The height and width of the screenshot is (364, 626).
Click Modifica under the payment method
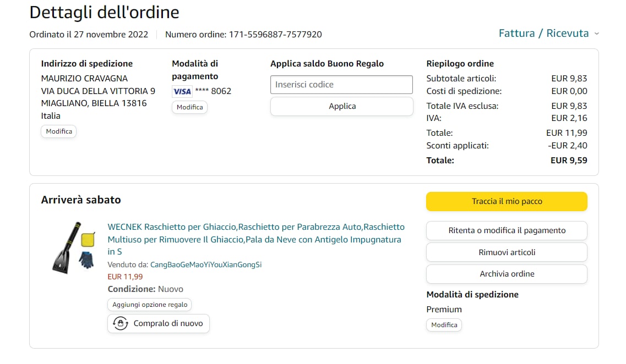(190, 107)
